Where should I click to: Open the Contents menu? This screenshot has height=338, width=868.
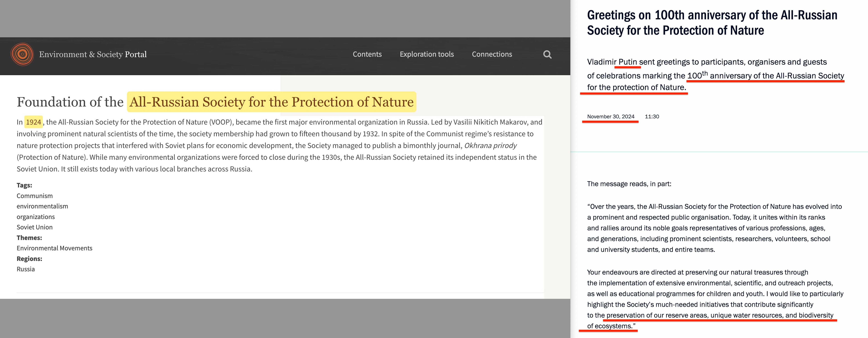click(x=367, y=54)
